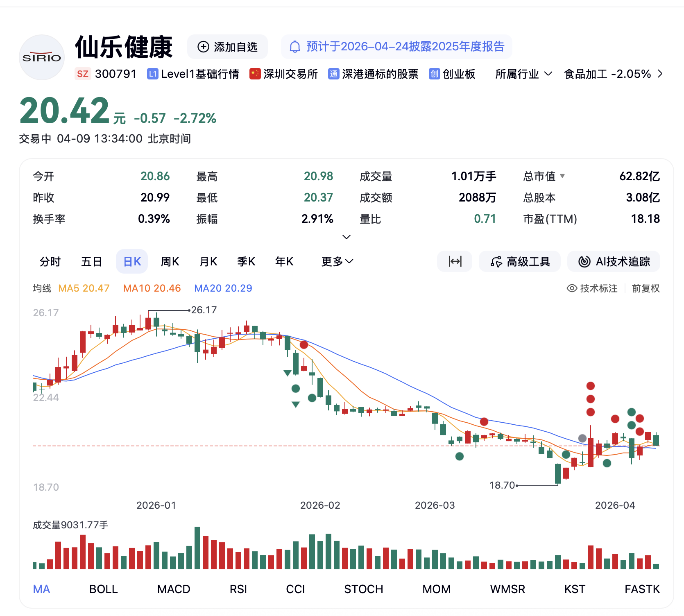Image resolution: width=684 pixels, height=616 pixels.
Task: Click the 26.17 high price marker
Action: click(204, 310)
